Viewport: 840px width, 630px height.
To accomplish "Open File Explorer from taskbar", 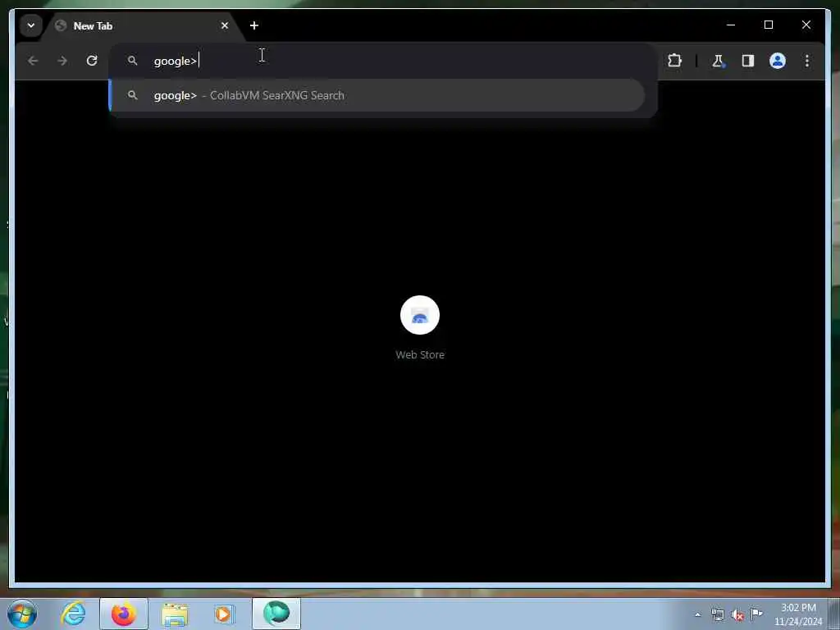I will coord(175,614).
